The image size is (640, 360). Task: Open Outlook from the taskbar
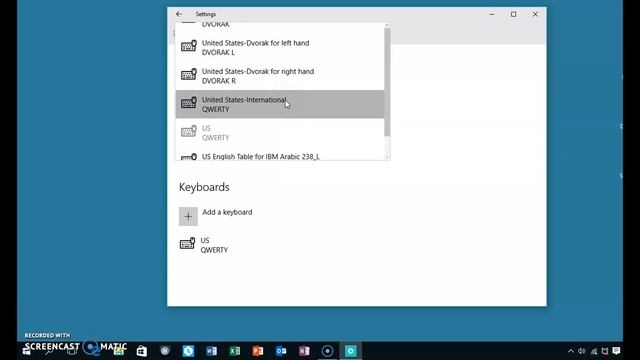[281, 351]
